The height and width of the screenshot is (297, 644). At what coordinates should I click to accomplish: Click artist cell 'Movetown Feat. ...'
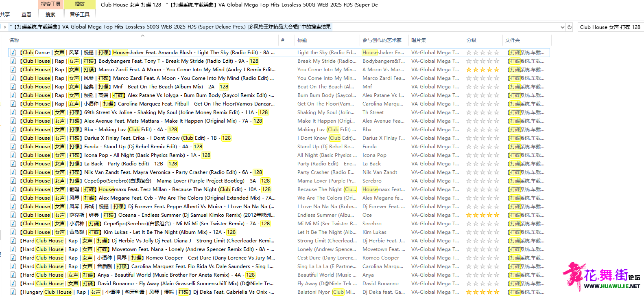point(384,249)
